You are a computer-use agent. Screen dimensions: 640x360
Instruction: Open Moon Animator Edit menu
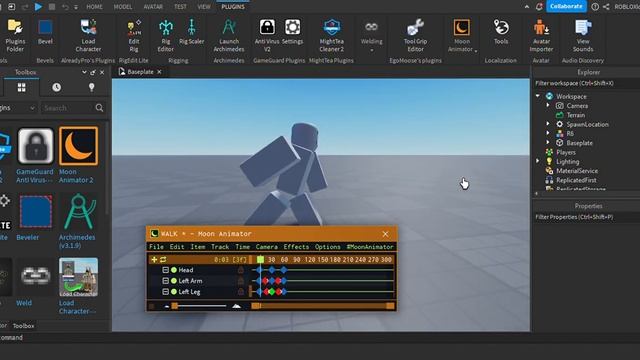(177, 247)
